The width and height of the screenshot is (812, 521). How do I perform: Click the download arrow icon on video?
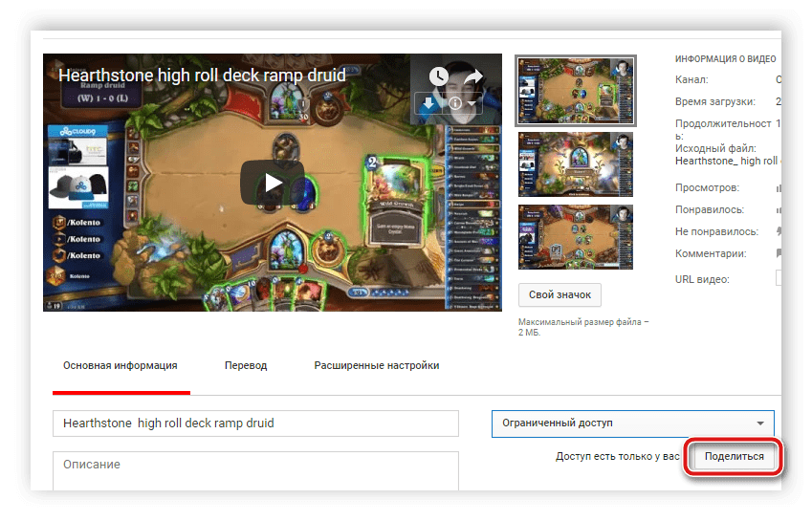[428, 104]
